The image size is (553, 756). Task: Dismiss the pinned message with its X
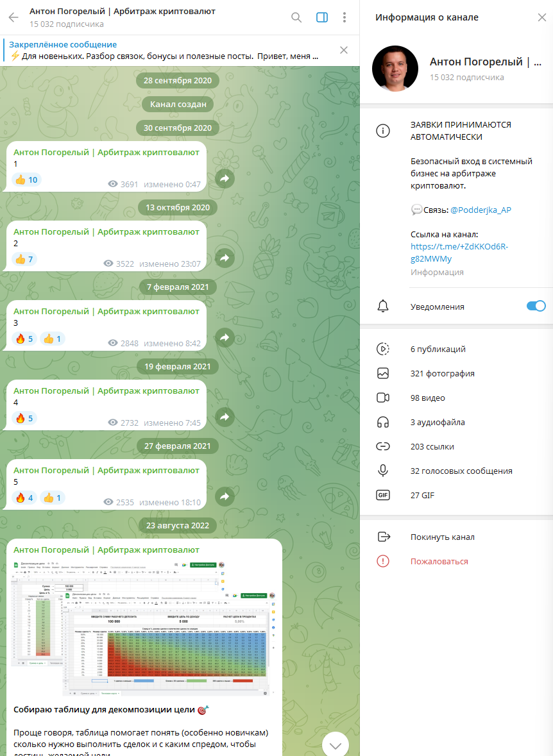(343, 49)
